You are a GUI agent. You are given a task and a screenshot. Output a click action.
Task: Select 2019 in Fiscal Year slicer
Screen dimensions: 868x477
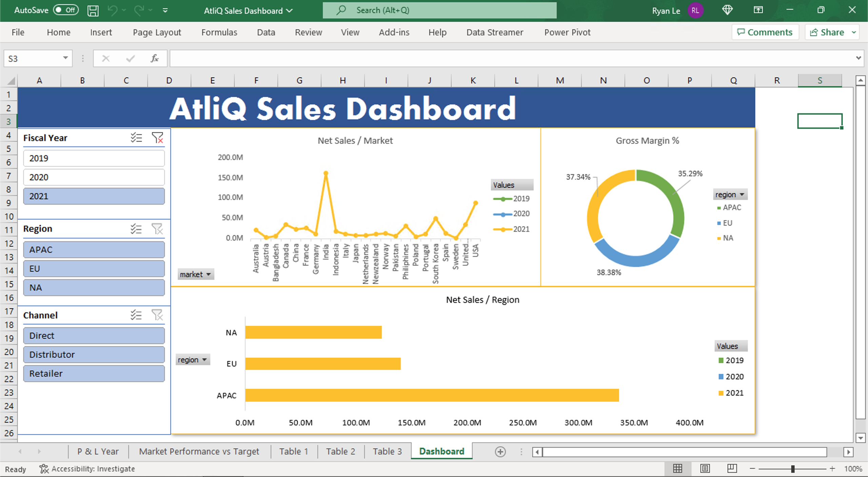94,158
